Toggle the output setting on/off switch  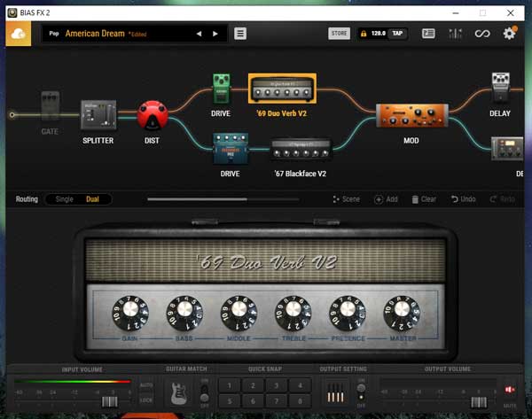pos(361,392)
